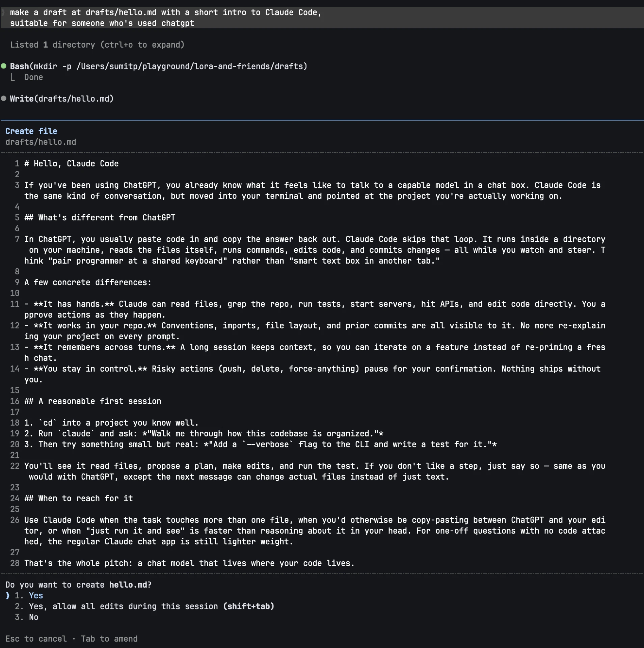
Task: Click the "## What's different from ChatGPT" line
Action: click(100, 217)
